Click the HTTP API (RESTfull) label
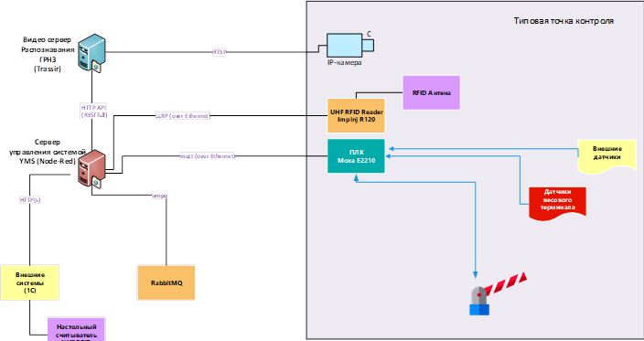Screen dimensions: 644x341 point(94,112)
